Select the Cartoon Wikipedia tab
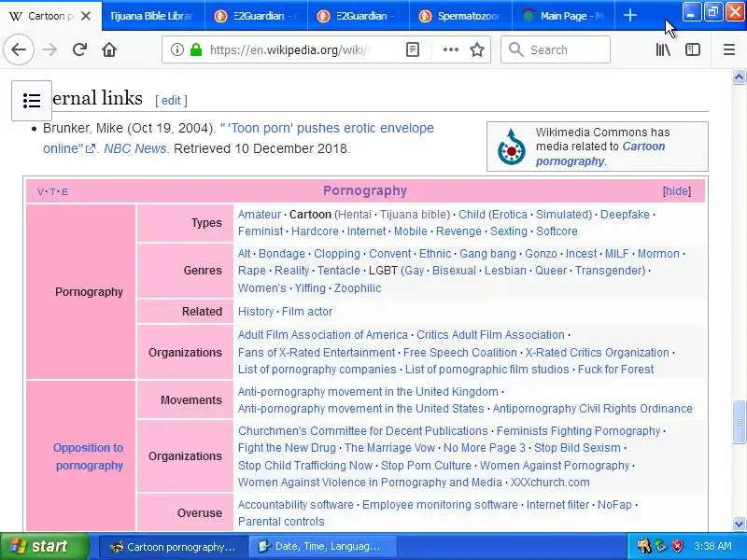Viewport: 747px width, 560px height. pyautogui.click(x=43, y=16)
